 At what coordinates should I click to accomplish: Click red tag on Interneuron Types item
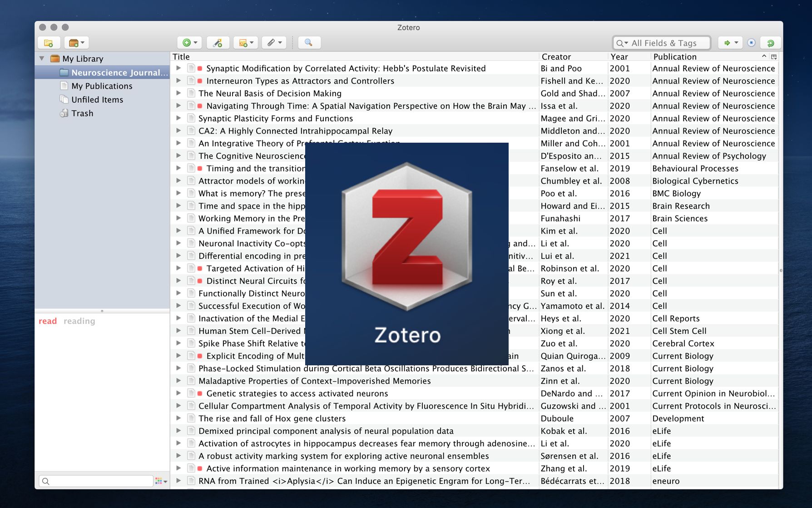click(x=200, y=81)
